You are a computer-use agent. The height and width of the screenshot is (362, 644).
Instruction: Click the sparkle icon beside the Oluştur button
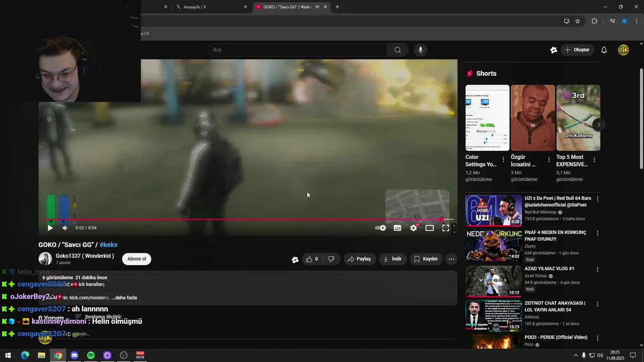(x=553, y=50)
